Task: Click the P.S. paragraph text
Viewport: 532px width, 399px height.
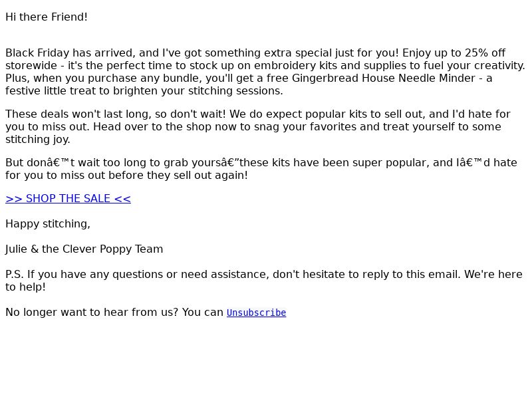Action: tap(264, 281)
